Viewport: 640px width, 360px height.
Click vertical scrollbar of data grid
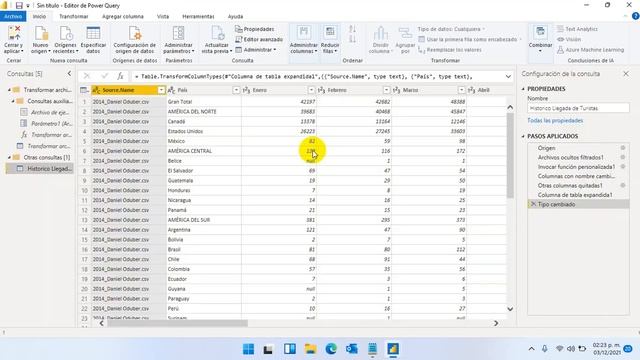point(510,155)
